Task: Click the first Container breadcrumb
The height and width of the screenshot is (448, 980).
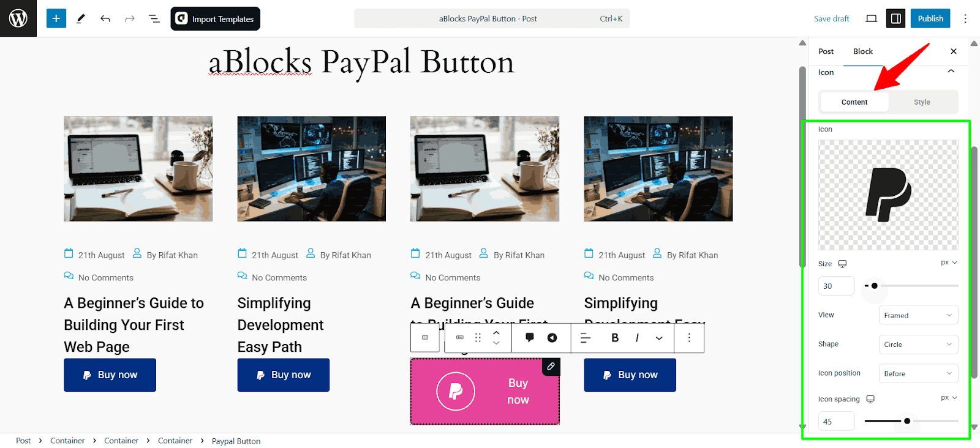Action: pyautogui.click(x=67, y=441)
